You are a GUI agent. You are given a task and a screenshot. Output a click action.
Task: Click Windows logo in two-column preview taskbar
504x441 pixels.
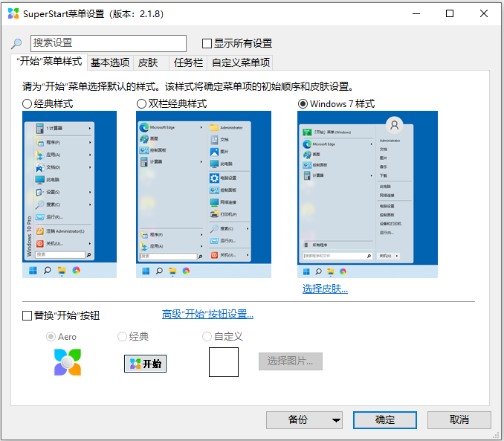[x=146, y=271]
